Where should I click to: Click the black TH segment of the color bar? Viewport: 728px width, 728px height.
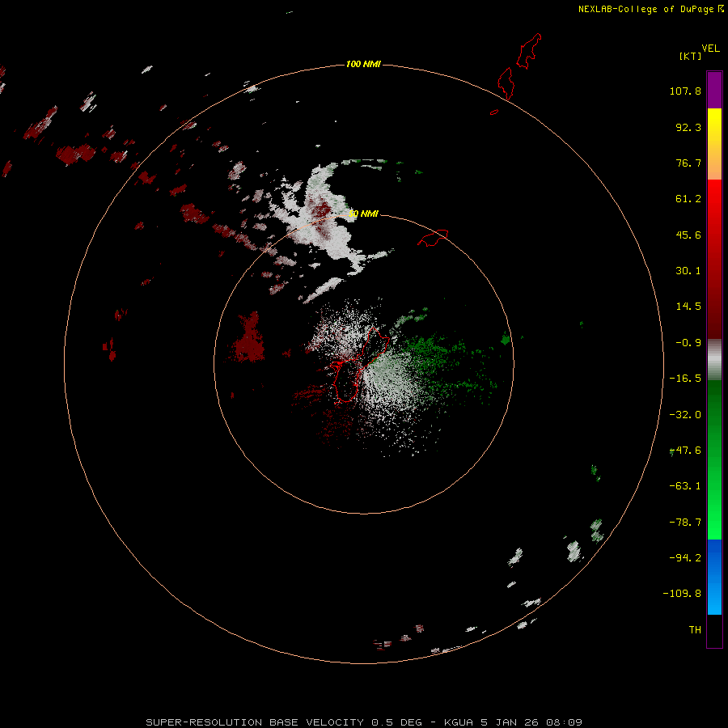714,630
